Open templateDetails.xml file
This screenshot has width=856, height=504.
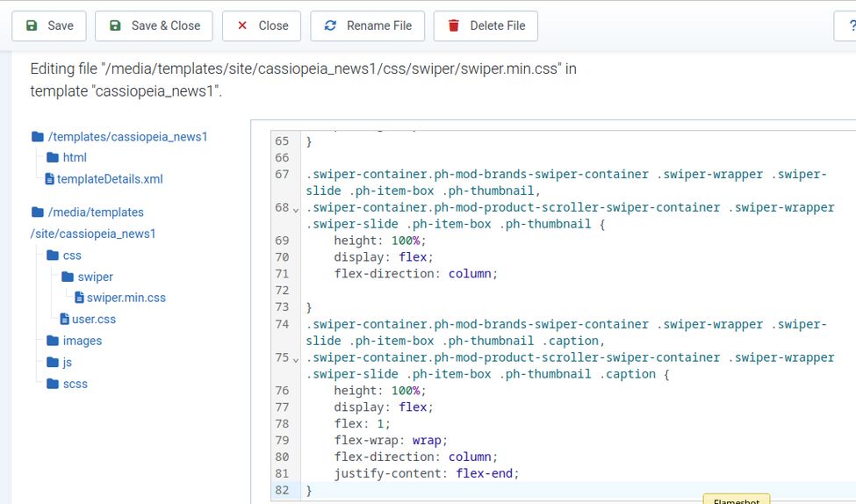pos(110,179)
